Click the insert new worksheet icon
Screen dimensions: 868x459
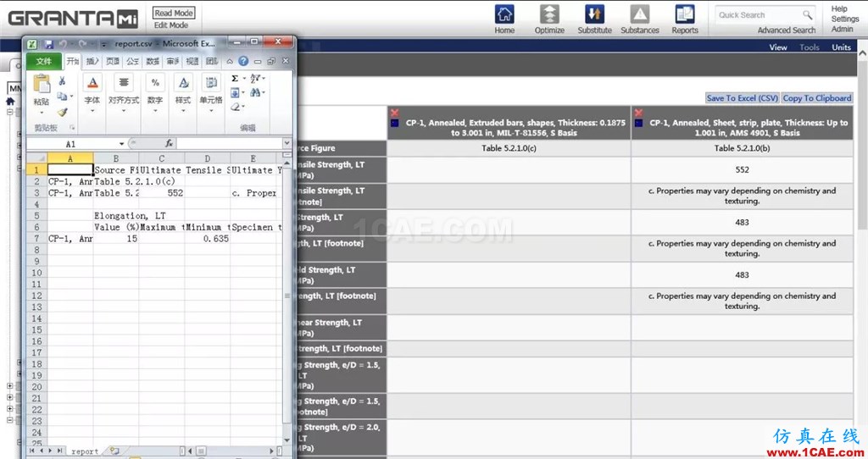point(114,451)
